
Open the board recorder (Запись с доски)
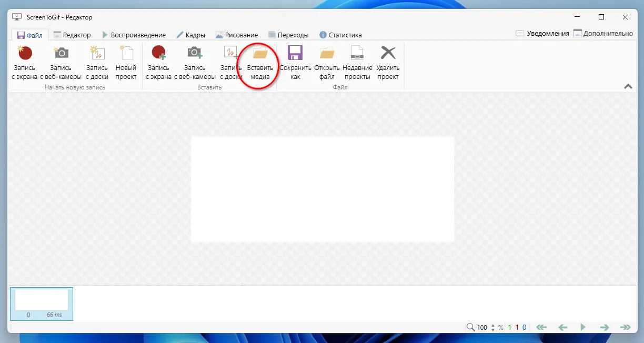97,63
